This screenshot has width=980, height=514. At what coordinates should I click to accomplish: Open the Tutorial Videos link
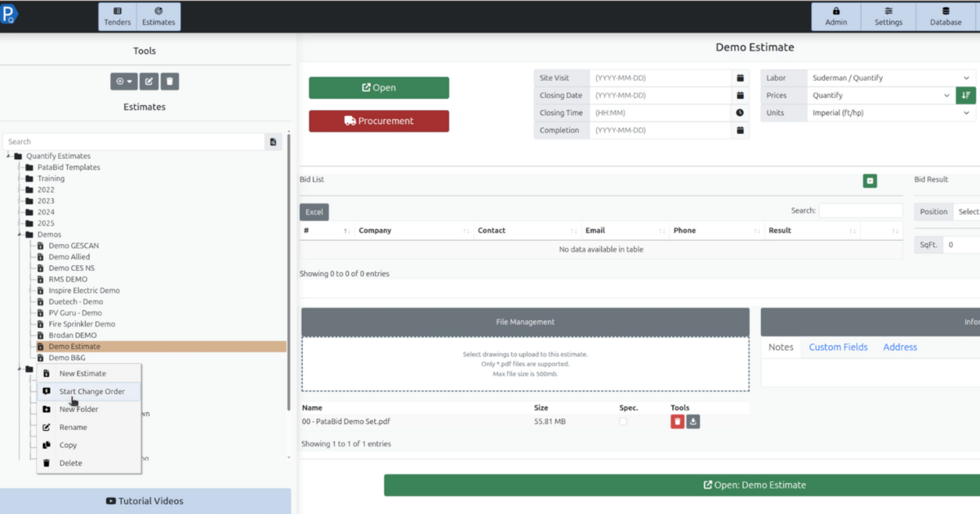(x=145, y=501)
